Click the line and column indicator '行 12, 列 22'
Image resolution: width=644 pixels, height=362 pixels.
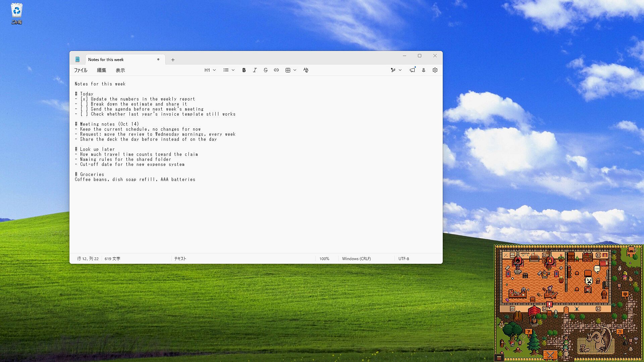(88, 258)
